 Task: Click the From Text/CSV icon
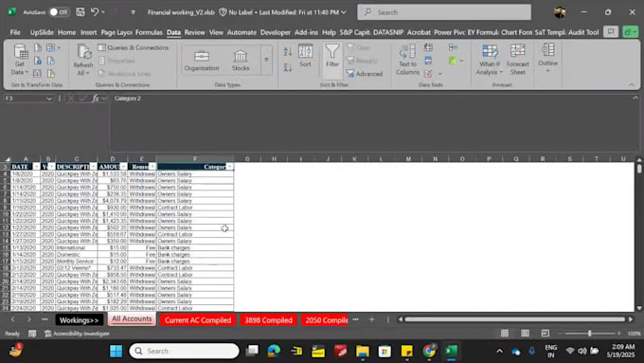pyautogui.click(x=38, y=47)
